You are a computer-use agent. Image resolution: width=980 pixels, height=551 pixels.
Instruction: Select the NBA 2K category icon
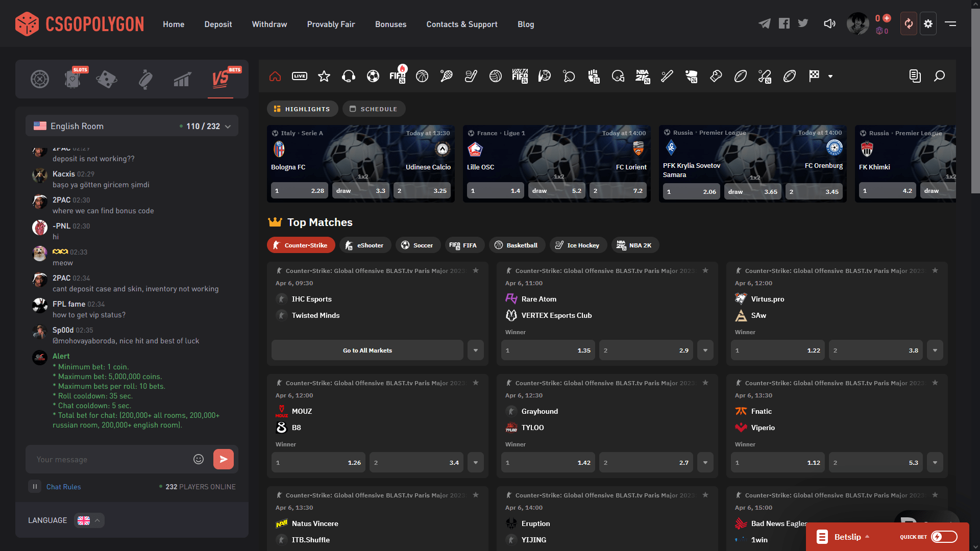pos(643,76)
